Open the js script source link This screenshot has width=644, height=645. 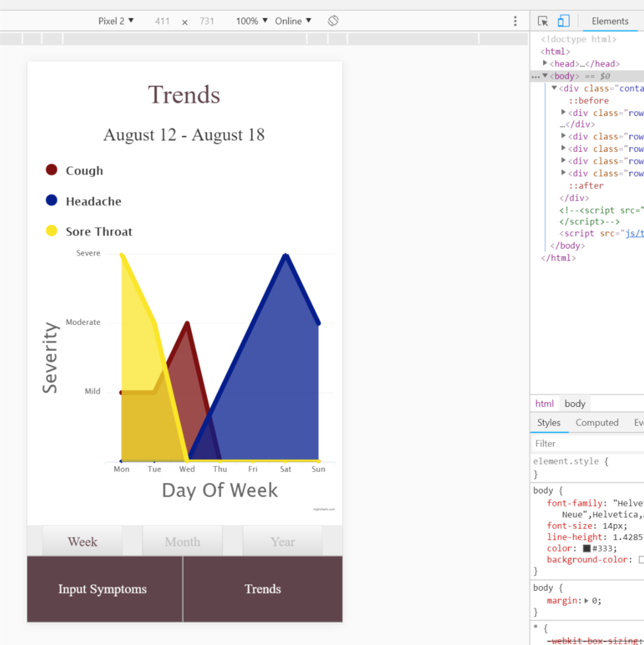coord(634,233)
